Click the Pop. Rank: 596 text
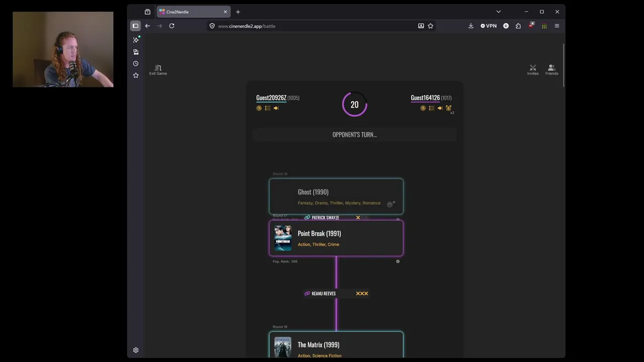The height and width of the screenshot is (362, 644). (x=285, y=261)
